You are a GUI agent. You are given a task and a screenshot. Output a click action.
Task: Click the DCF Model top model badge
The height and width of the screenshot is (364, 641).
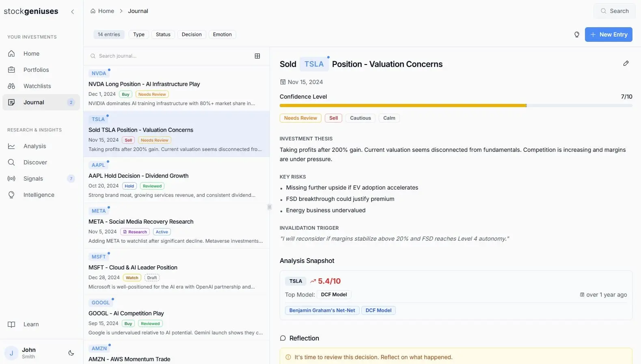pyautogui.click(x=334, y=295)
